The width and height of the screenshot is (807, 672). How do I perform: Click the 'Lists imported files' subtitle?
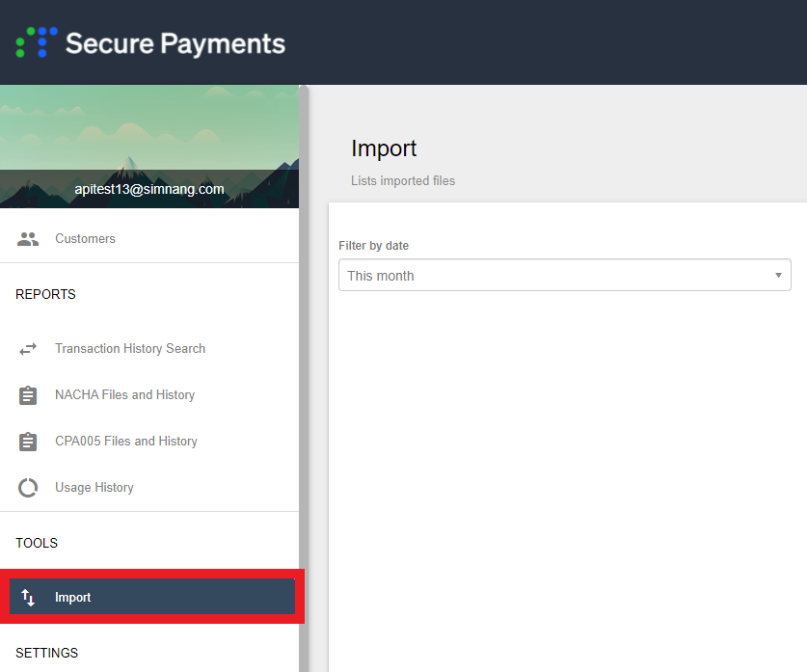403,181
